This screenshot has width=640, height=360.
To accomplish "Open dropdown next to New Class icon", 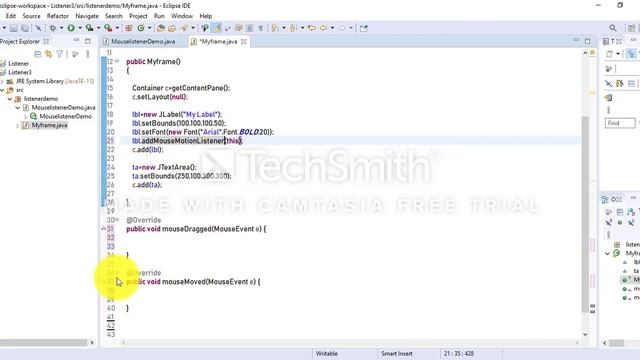I will point(150,28).
